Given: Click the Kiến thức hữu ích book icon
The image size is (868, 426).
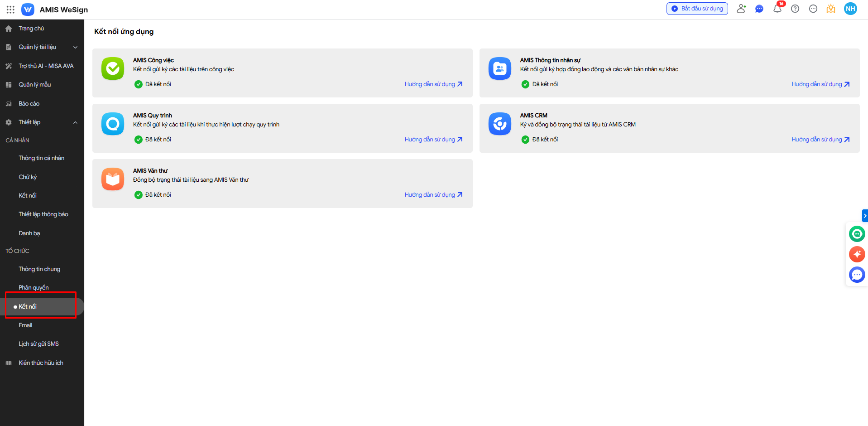Looking at the screenshot, I should pyautogui.click(x=9, y=363).
